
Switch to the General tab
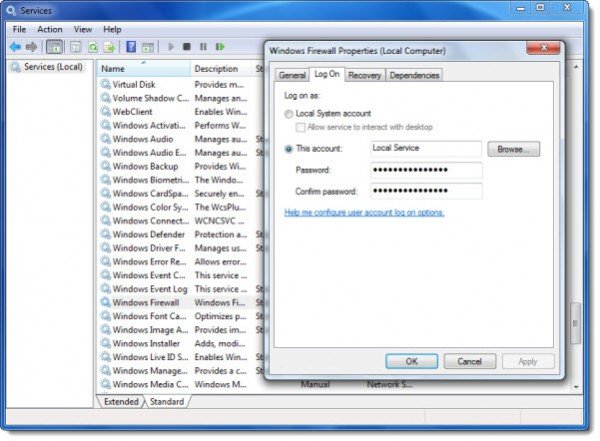(x=292, y=75)
